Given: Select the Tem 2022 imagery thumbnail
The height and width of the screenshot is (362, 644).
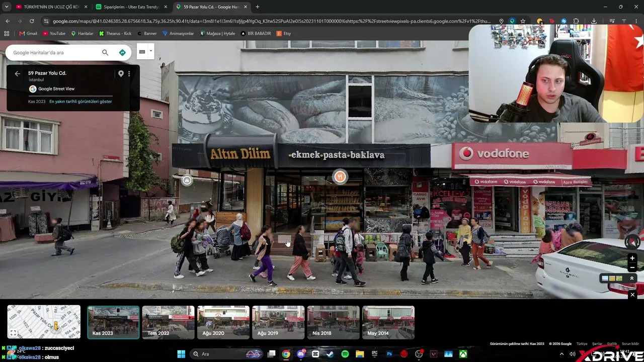Looking at the screenshot, I should pyautogui.click(x=168, y=322).
